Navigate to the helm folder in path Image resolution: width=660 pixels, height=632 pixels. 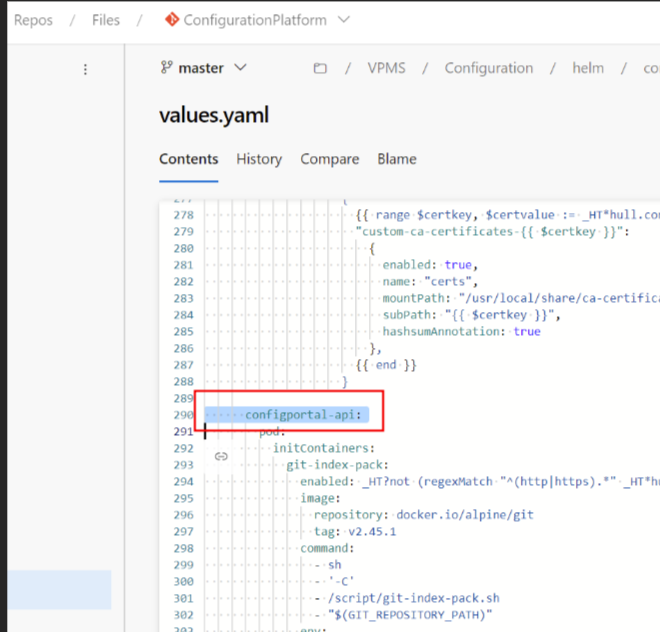pyautogui.click(x=588, y=68)
